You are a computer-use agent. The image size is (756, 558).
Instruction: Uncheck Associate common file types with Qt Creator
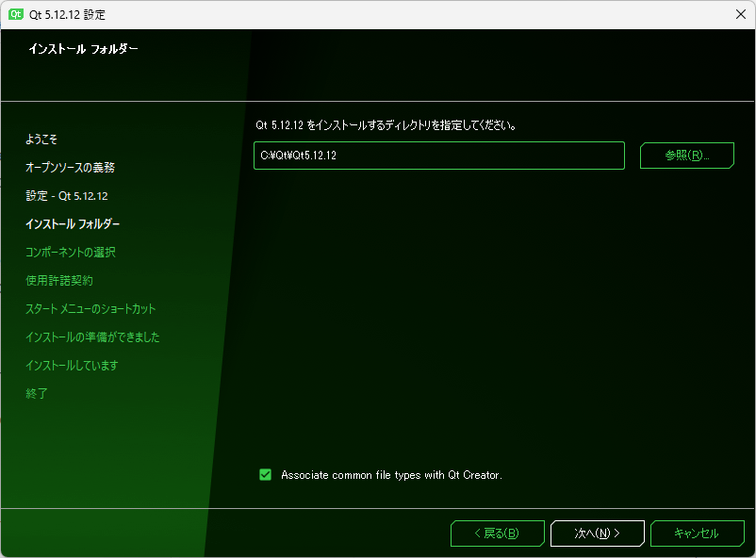[x=265, y=475]
